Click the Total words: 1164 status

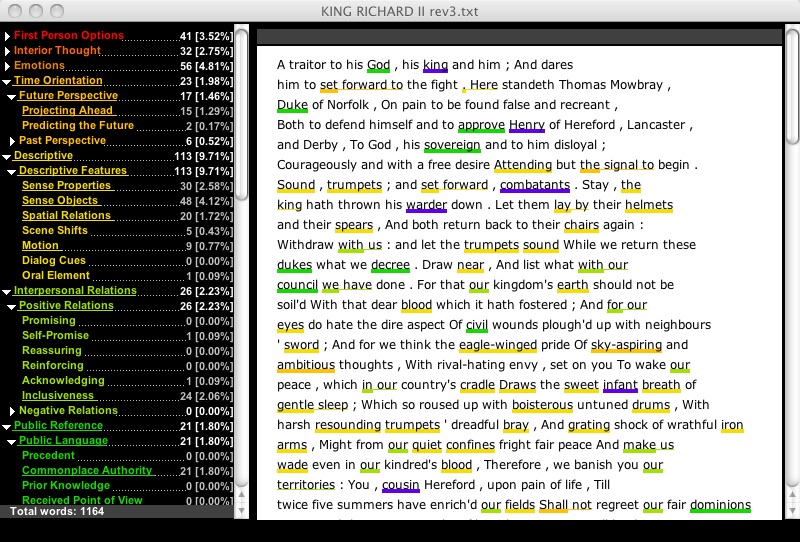(57, 511)
